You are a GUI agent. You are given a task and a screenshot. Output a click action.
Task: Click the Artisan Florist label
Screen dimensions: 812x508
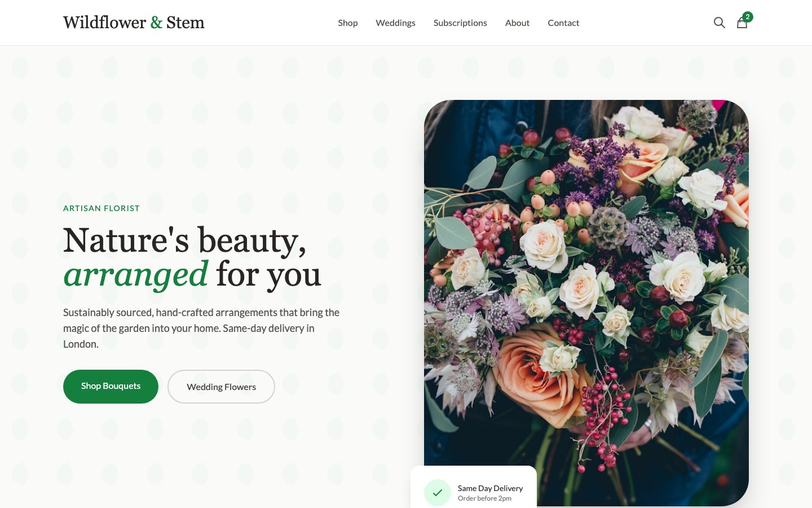click(x=101, y=208)
